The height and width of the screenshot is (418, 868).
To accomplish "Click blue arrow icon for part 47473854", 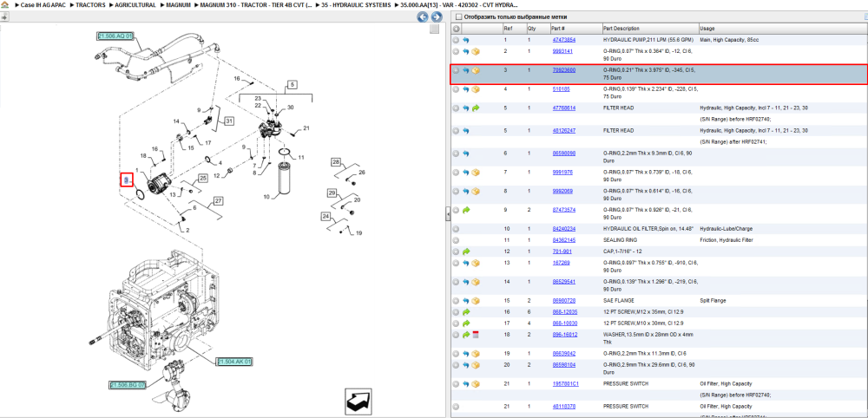I will [465, 41].
